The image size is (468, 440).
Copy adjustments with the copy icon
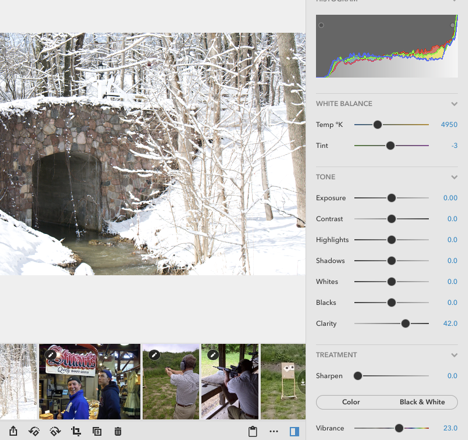pos(97,431)
